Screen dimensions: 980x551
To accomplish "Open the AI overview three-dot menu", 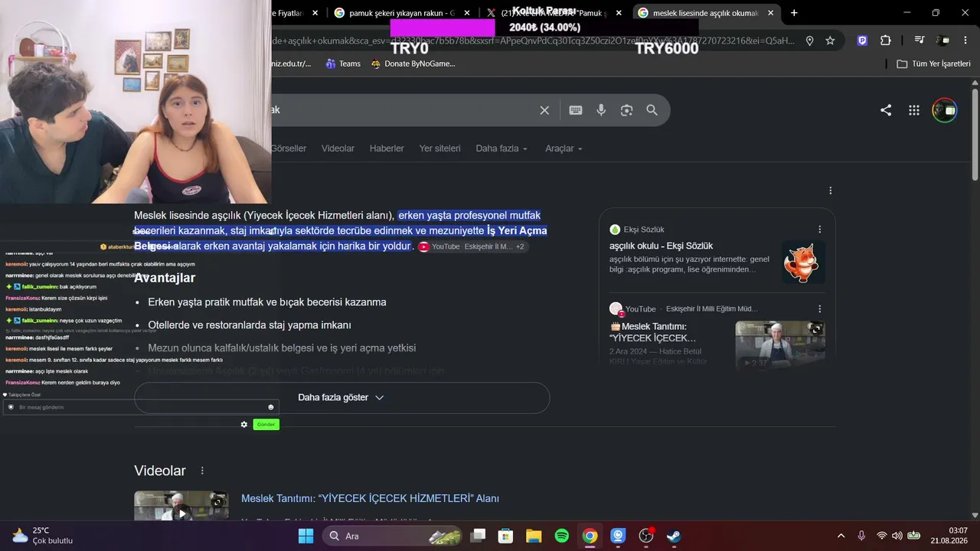I will coord(830,191).
